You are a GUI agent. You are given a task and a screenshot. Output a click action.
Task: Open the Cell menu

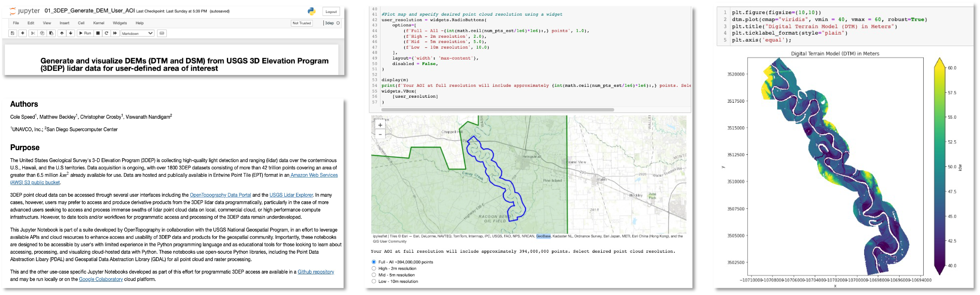point(81,23)
